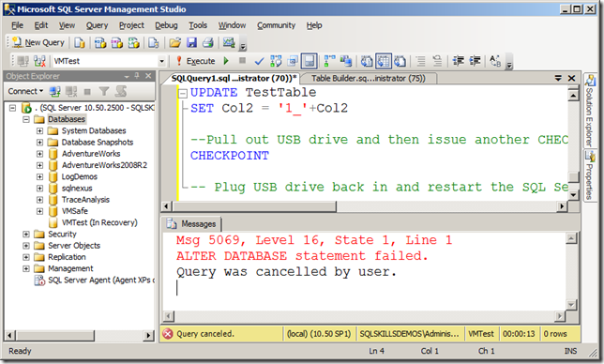Expand the Security folder
This screenshot has height=364, width=604.
[x=26, y=234]
